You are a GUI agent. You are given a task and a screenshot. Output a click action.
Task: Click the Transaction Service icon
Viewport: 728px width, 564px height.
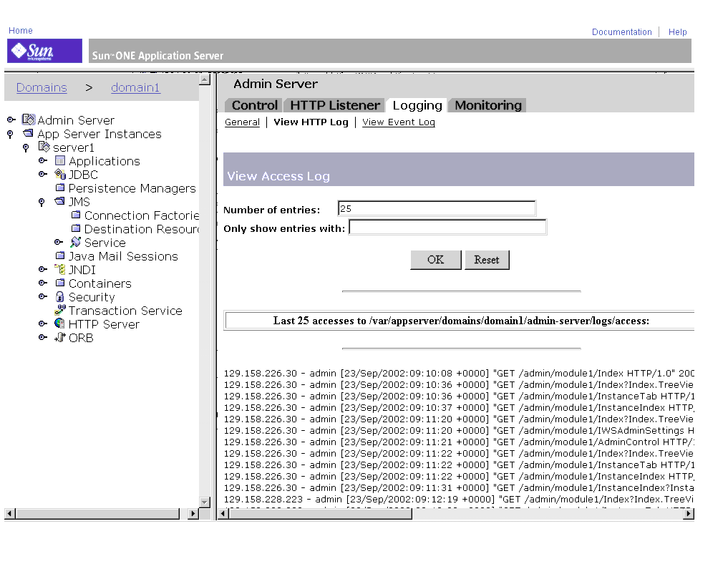pyautogui.click(x=60, y=310)
